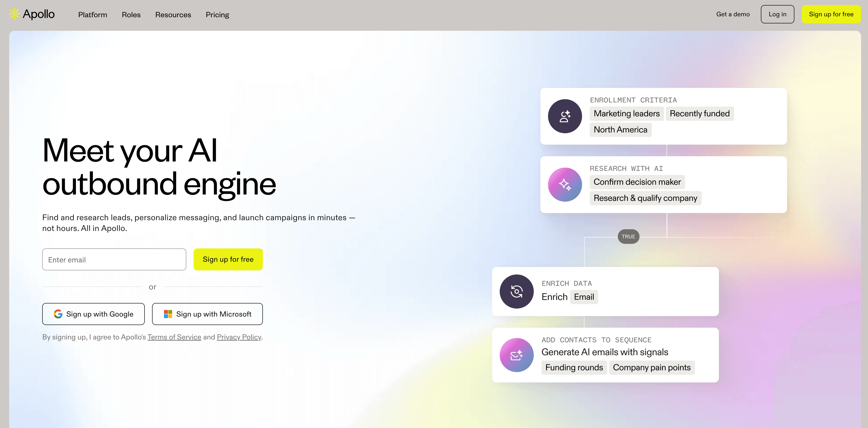The height and width of the screenshot is (428, 868).
Task: Click the Enter email field
Action: pos(114,259)
